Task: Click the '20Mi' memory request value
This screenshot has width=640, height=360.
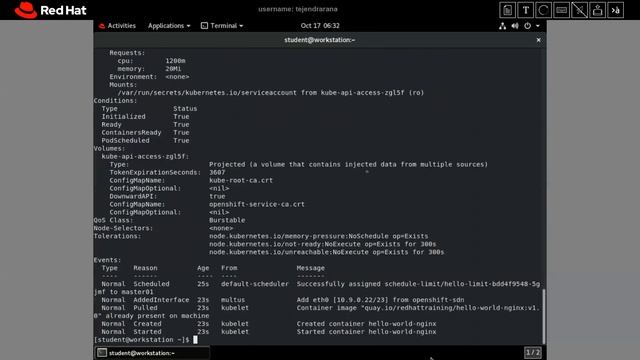Action: click(x=173, y=69)
